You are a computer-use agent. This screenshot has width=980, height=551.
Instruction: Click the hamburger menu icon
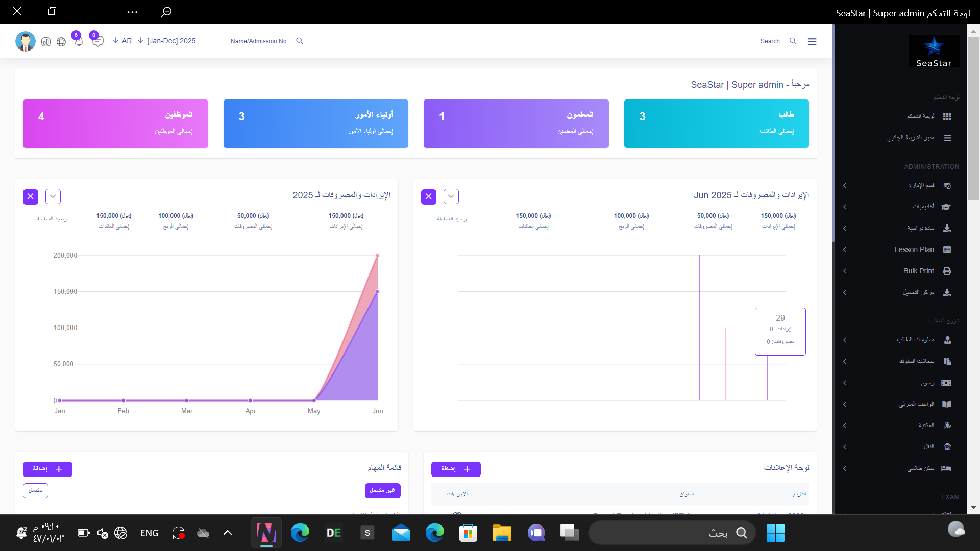pyautogui.click(x=812, y=41)
